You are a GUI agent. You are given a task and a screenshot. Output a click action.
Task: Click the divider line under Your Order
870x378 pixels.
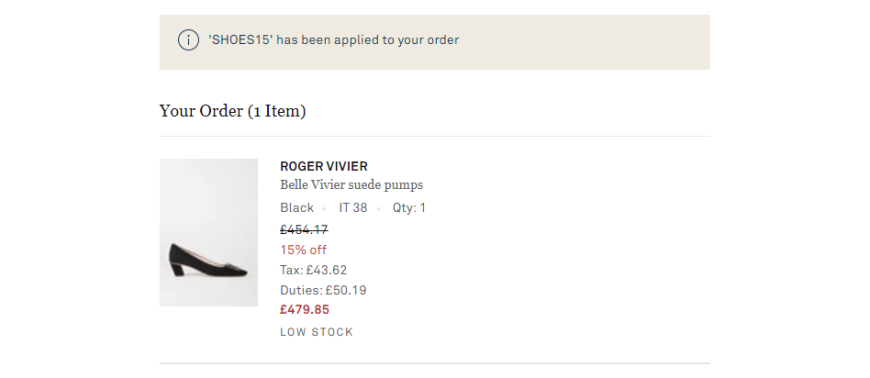435,136
